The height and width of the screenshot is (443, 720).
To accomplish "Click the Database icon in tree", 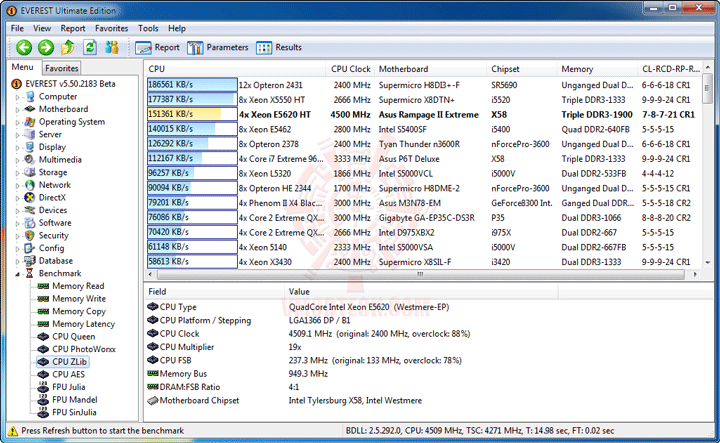I will [x=30, y=260].
